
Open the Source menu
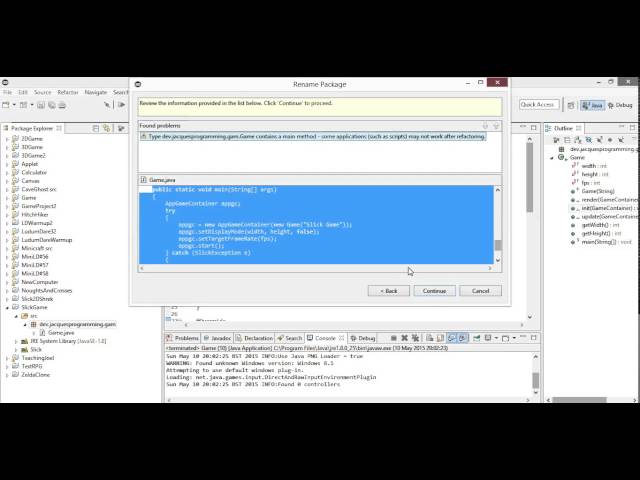(x=42, y=92)
